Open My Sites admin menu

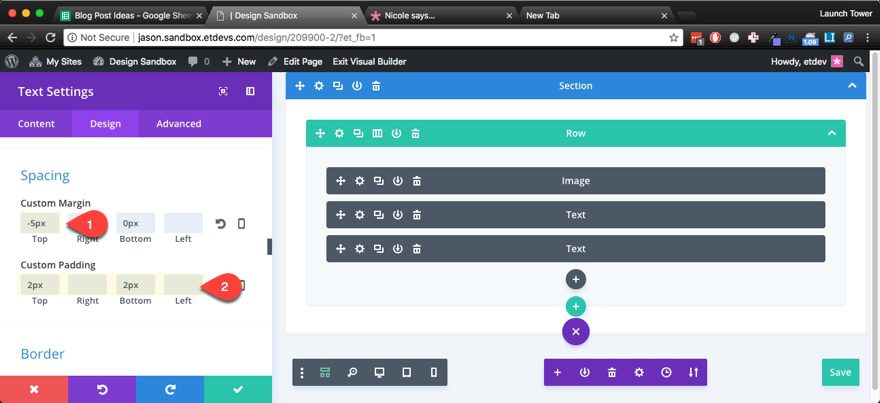coord(55,62)
